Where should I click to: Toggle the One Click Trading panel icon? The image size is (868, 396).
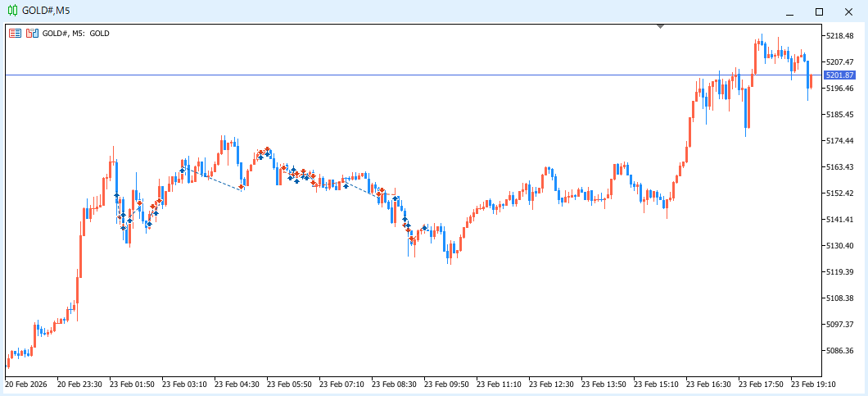point(16,34)
